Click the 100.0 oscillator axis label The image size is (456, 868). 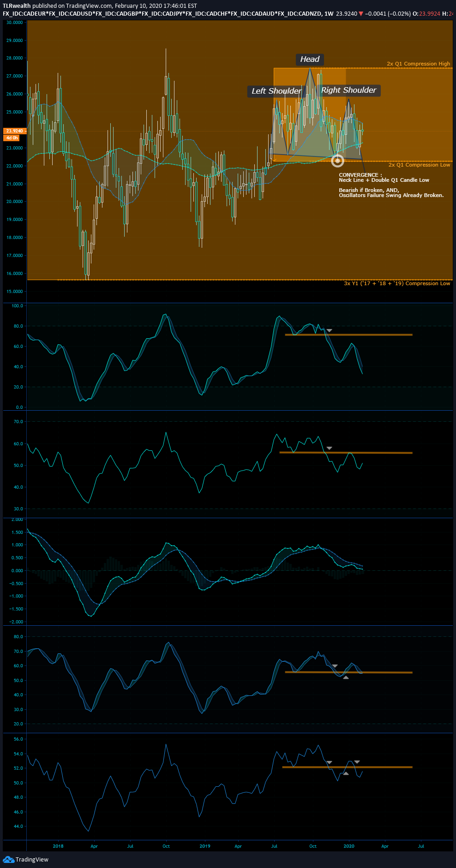tap(18, 305)
